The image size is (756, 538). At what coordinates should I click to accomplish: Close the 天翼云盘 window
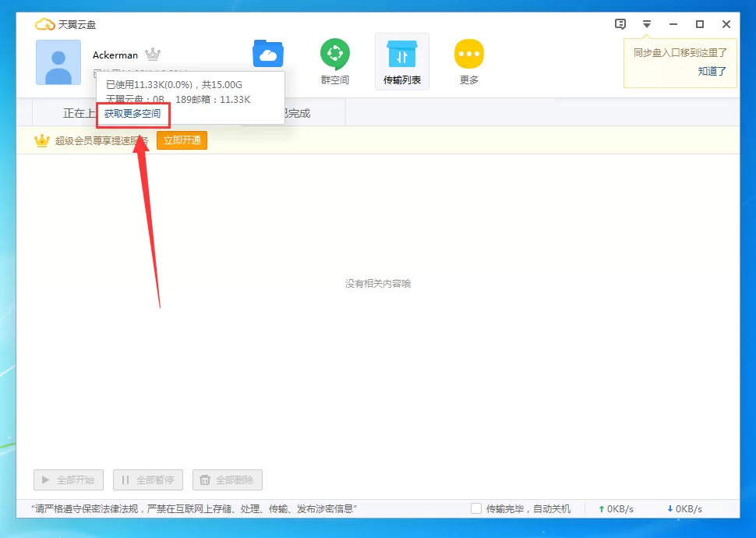tap(726, 24)
